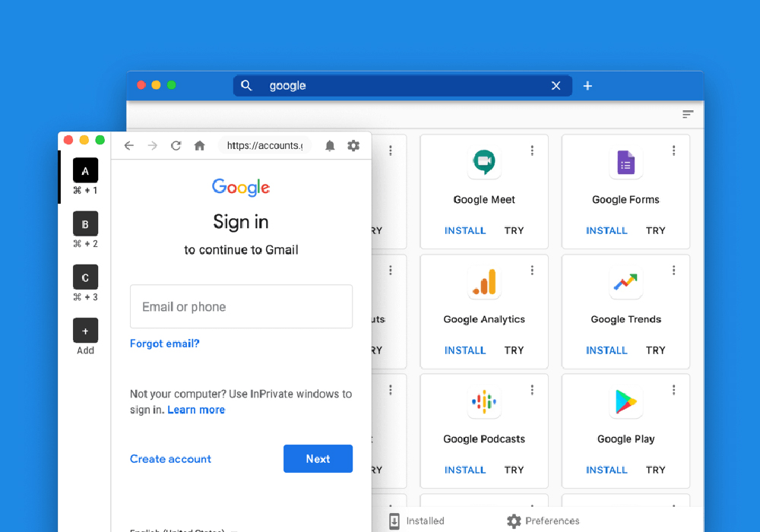760x532 pixels.
Task: Add a new workspace
Action: 85,331
